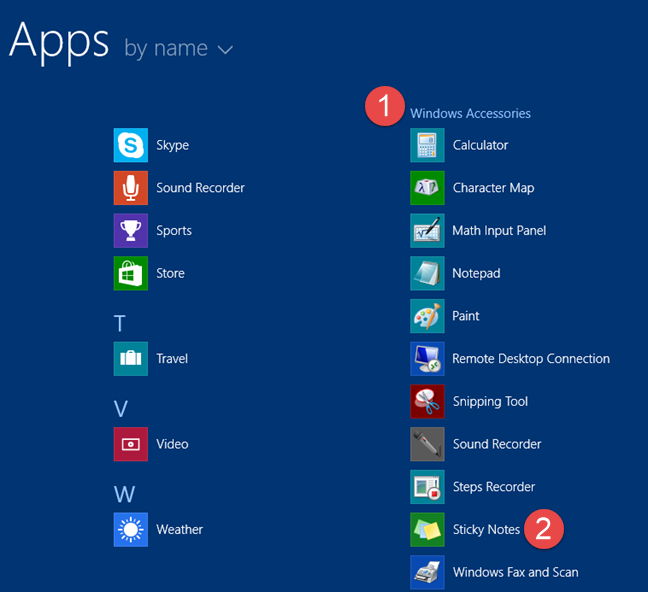Launch the Sticky Notes icon
This screenshot has width=648, height=592.
point(427,530)
